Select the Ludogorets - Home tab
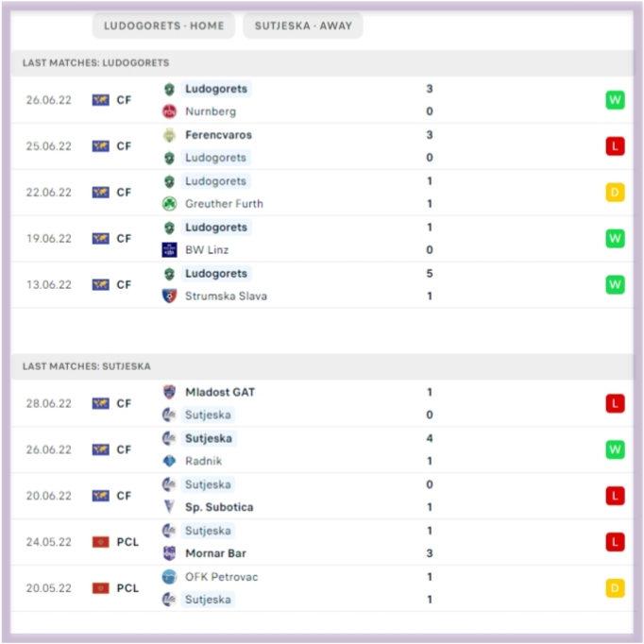The image size is (644, 644). 163,25
